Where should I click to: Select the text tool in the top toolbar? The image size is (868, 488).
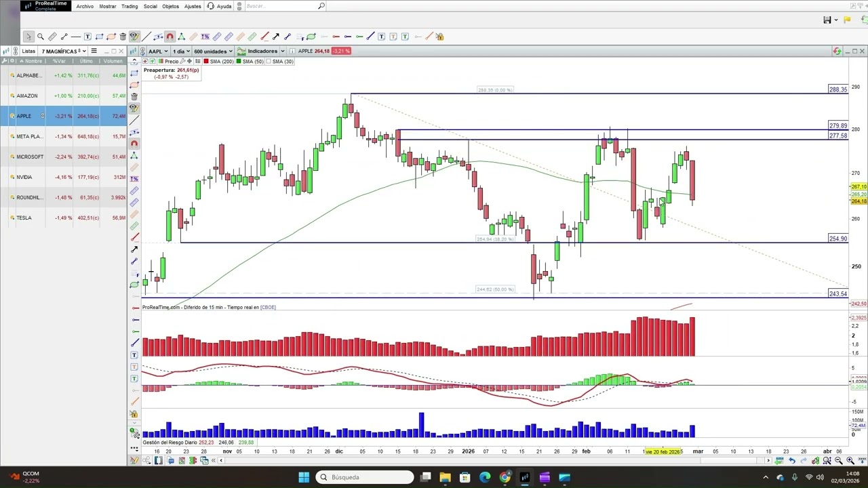point(87,37)
